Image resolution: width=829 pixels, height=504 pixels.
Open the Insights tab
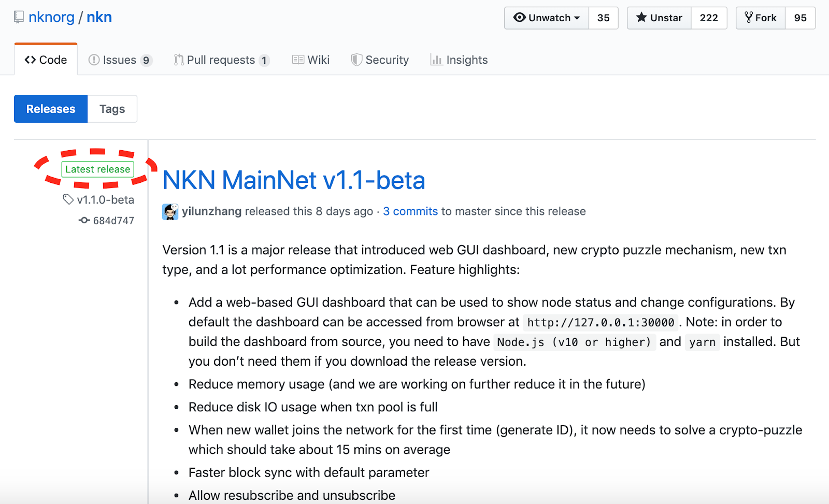(x=459, y=60)
